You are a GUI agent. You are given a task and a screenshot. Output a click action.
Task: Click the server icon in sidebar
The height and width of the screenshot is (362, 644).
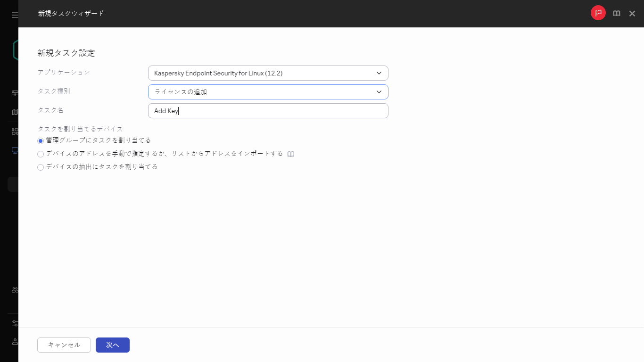click(x=15, y=93)
